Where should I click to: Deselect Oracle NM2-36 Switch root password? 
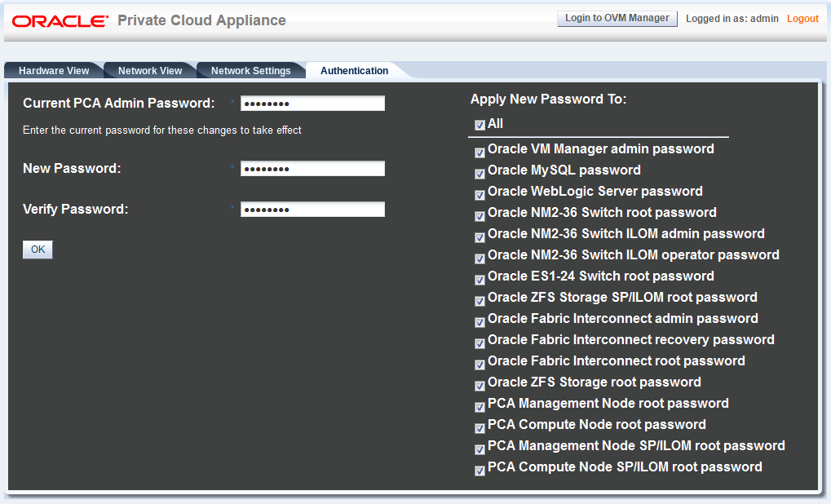(x=480, y=216)
